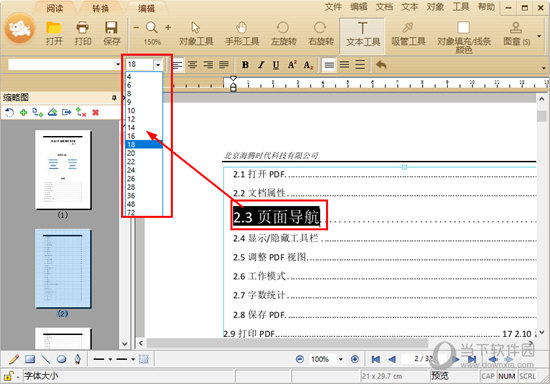
Task: Toggle underline formatting
Action: (x=276, y=65)
